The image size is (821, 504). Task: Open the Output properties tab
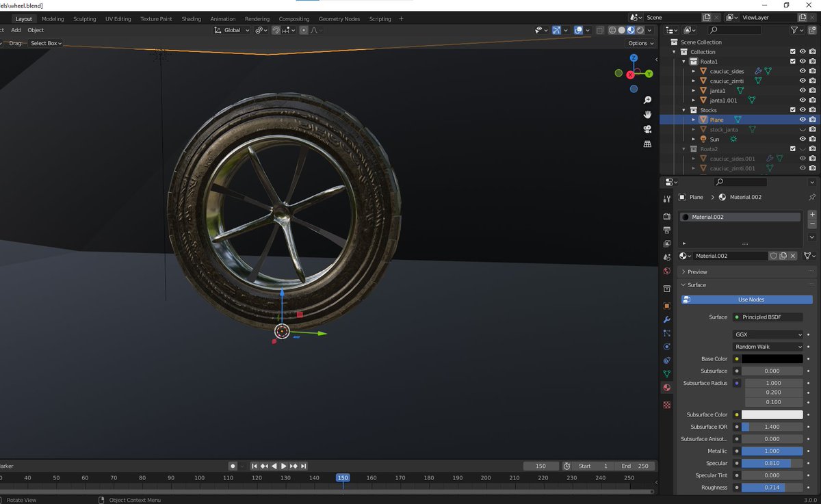(x=667, y=230)
